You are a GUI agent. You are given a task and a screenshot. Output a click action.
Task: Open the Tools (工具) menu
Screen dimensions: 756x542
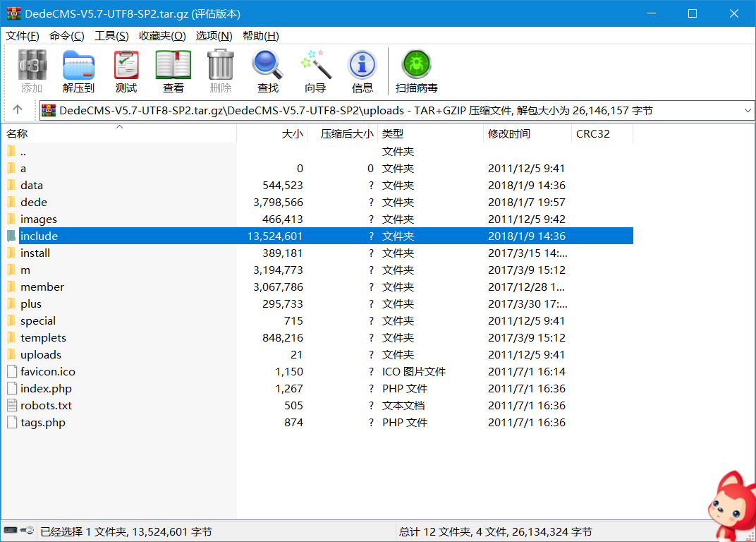[111, 36]
